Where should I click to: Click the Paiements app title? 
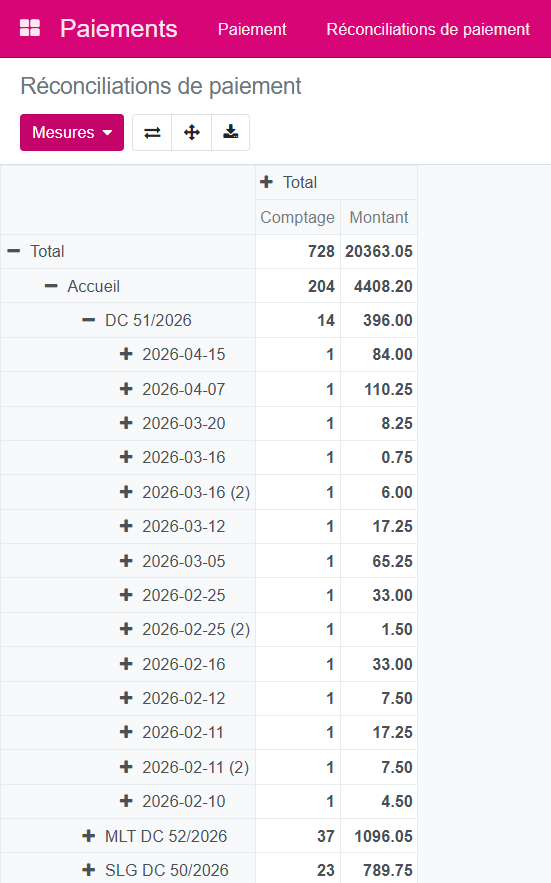118,29
